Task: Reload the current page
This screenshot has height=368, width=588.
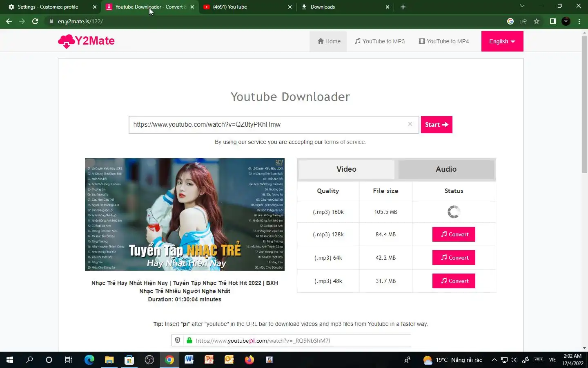Action: coord(35,21)
